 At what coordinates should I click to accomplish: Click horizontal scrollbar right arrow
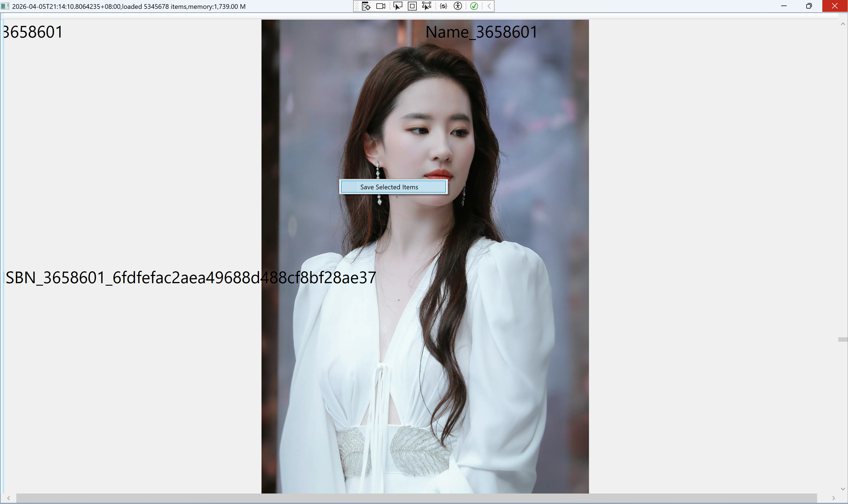click(x=834, y=498)
